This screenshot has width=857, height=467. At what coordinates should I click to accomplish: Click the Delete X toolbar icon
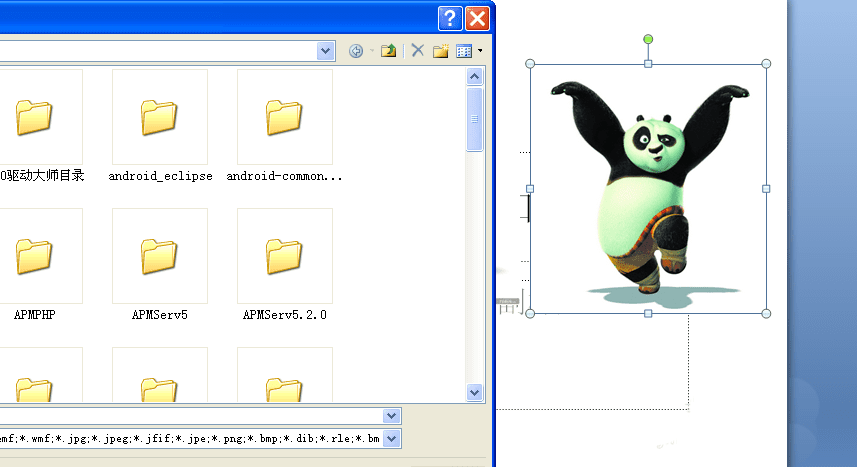tap(418, 50)
